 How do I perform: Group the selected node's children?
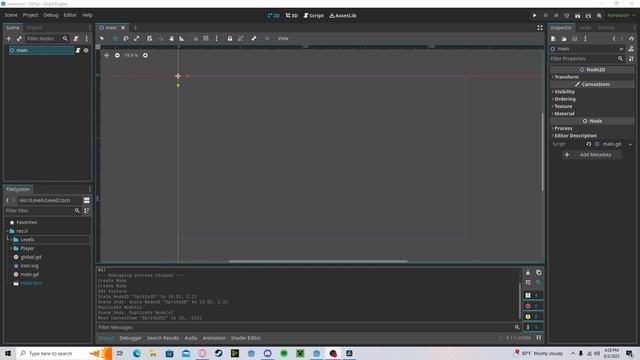241,38
